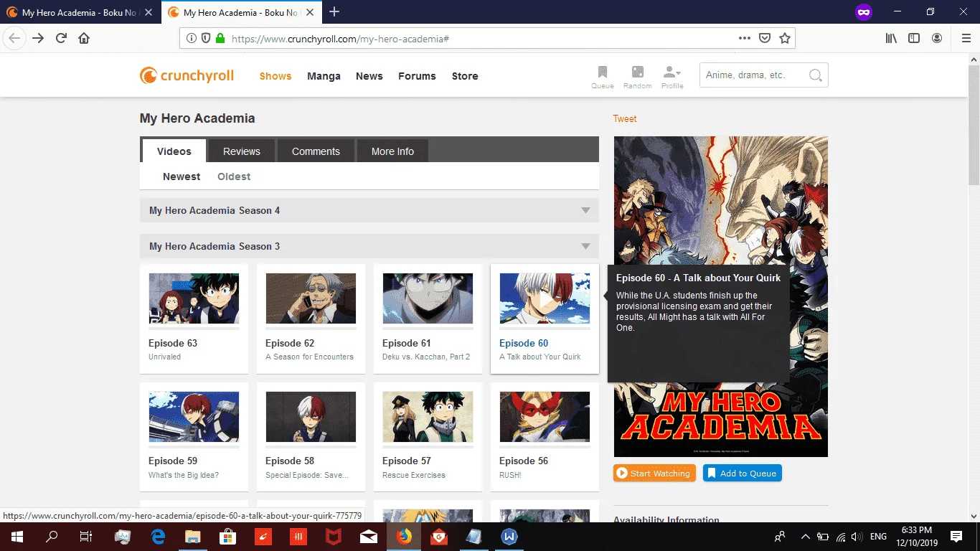The height and width of the screenshot is (551, 980).
Task: Click the Episode 60 title link
Action: click(x=524, y=343)
